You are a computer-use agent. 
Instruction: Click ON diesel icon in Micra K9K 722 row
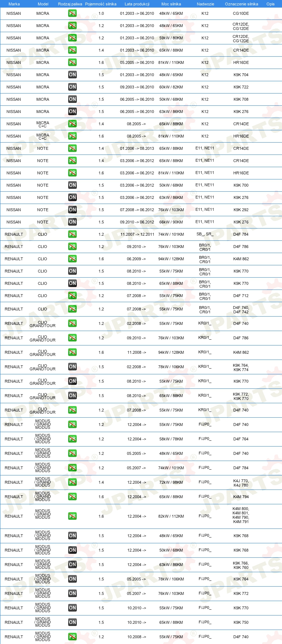[x=72, y=87]
